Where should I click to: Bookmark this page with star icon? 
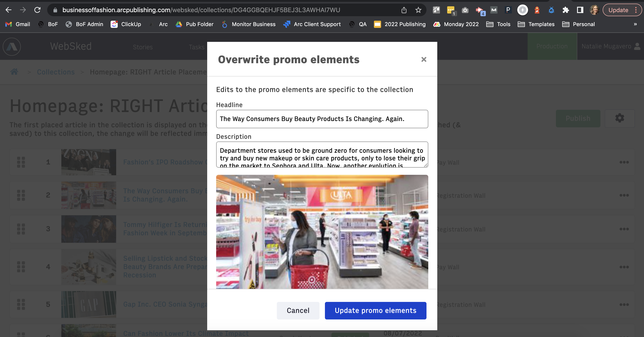point(418,10)
